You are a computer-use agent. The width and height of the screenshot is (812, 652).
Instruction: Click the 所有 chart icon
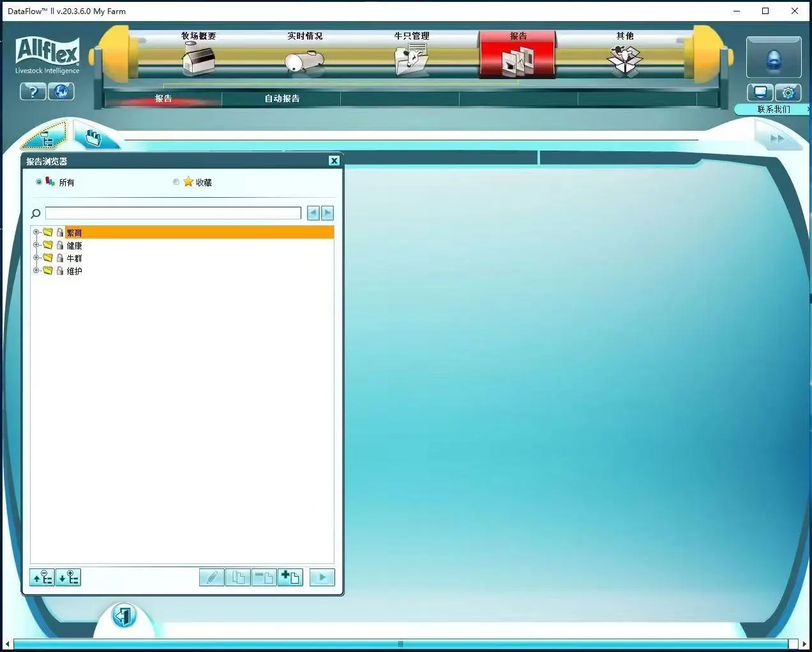pos(50,181)
